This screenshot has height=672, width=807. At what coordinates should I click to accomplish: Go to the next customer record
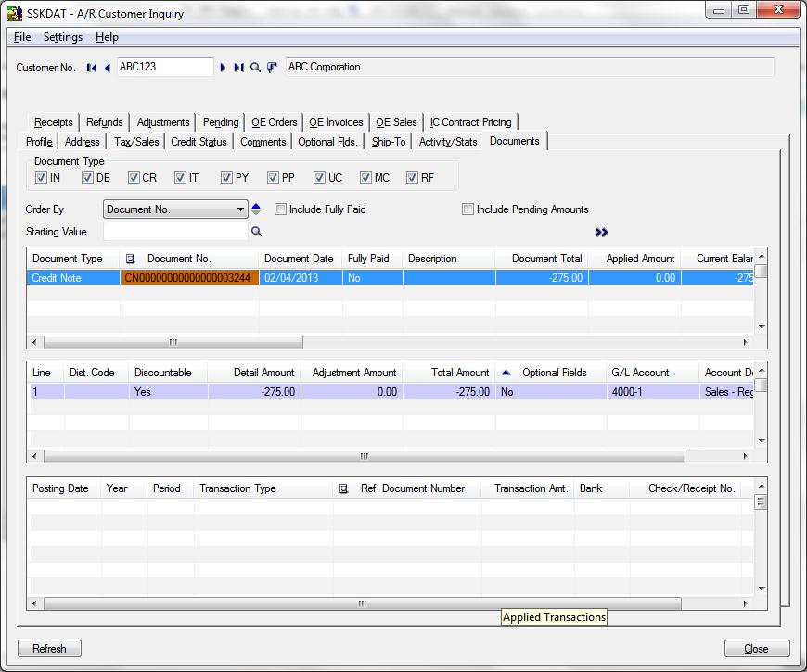tap(223, 68)
